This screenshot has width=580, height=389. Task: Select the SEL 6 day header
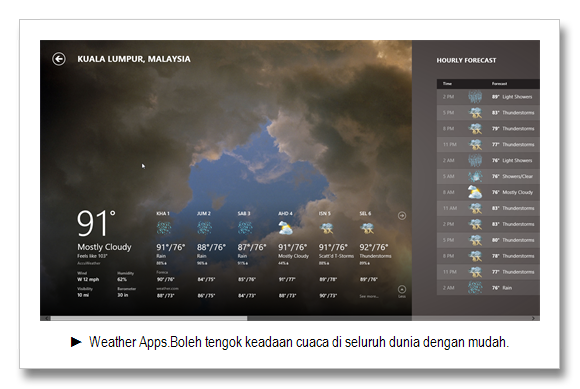click(365, 213)
